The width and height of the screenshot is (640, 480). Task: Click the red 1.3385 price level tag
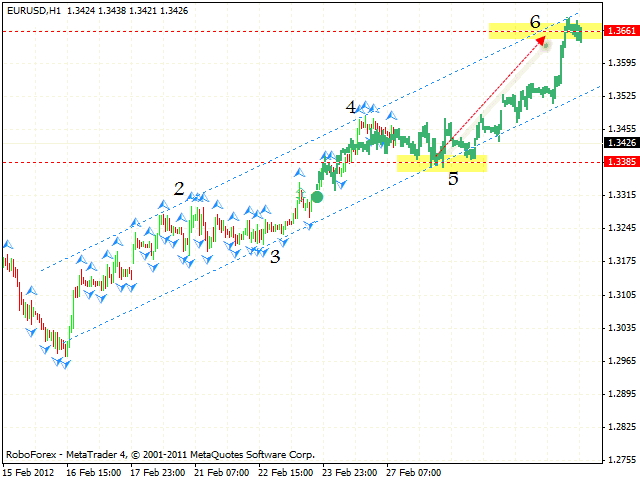(621, 161)
